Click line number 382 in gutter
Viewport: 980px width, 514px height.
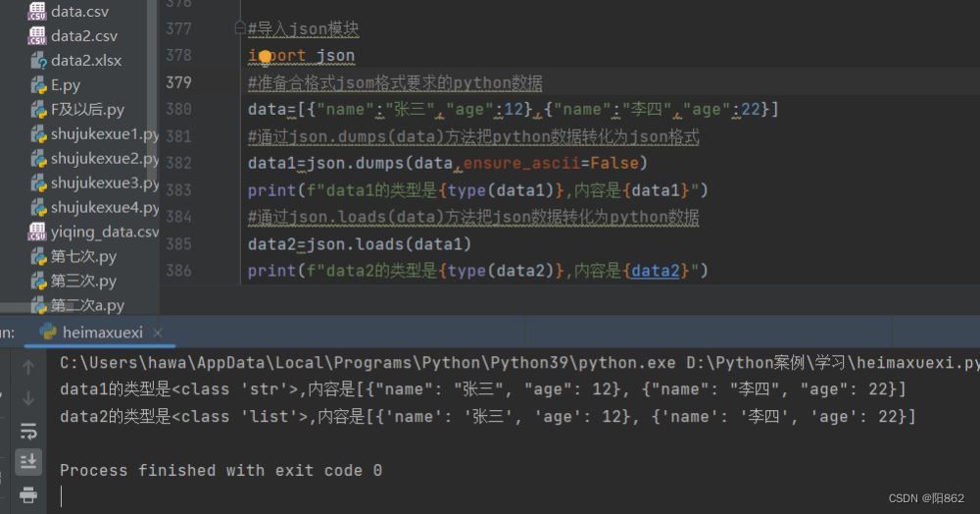(x=178, y=163)
